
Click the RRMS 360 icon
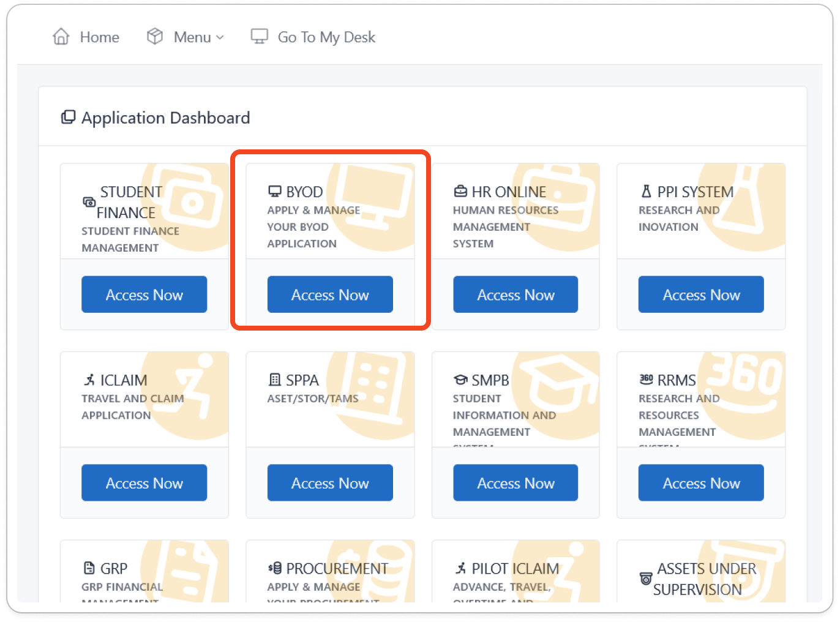coord(646,380)
